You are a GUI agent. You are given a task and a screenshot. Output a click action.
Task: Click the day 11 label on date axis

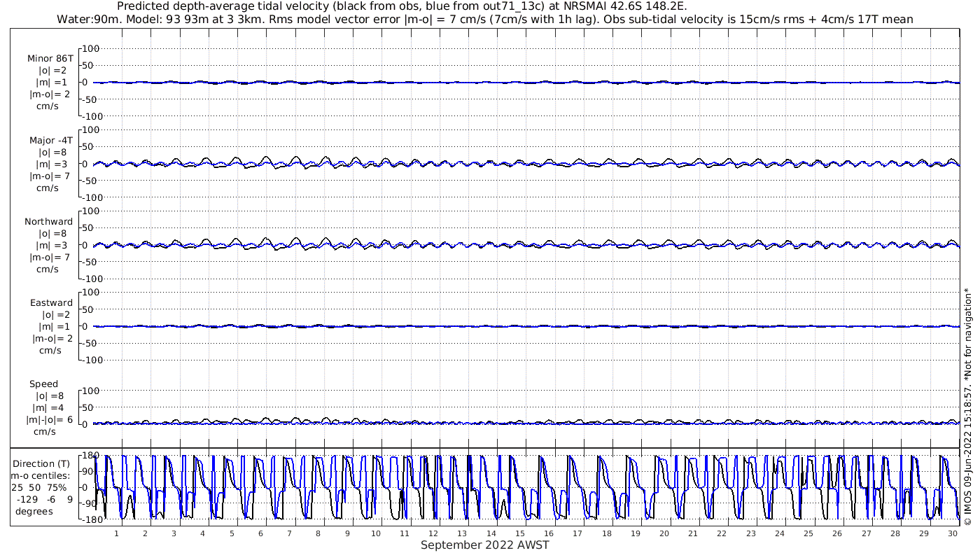point(405,533)
